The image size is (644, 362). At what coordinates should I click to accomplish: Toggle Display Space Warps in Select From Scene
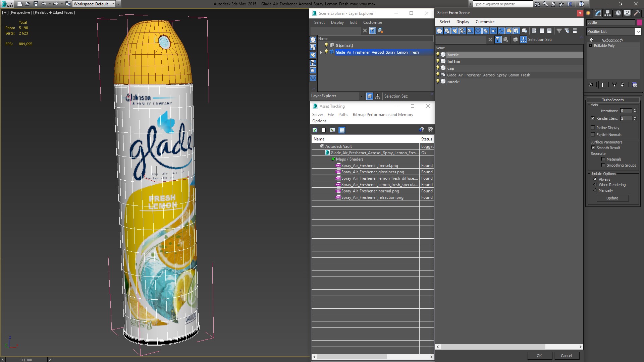point(478,31)
